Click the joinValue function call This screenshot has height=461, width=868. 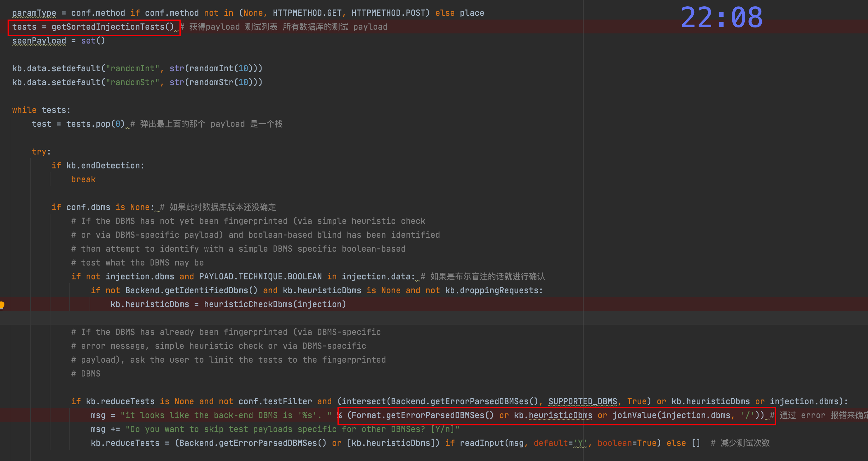pyautogui.click(x=634, y=415)
